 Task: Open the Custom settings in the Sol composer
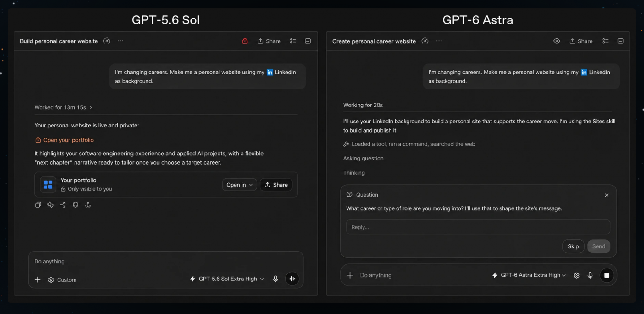62,280
